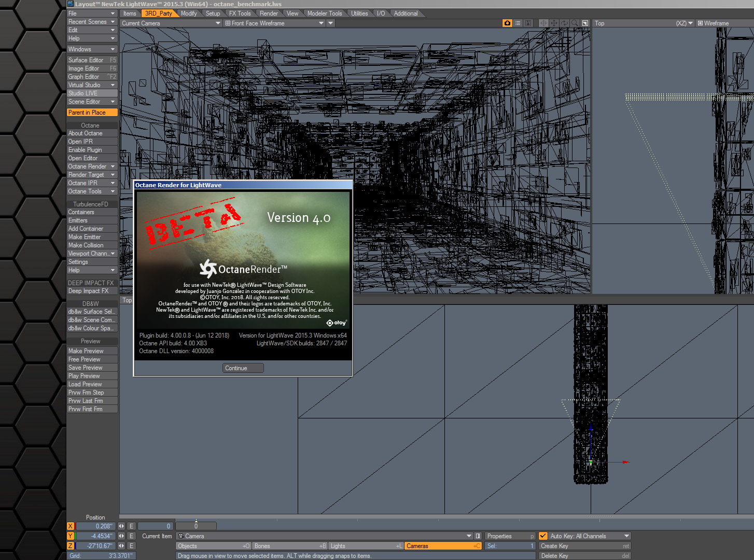
Task: Click the save-view icon in viewport header
Action: [x=528, y=23]
